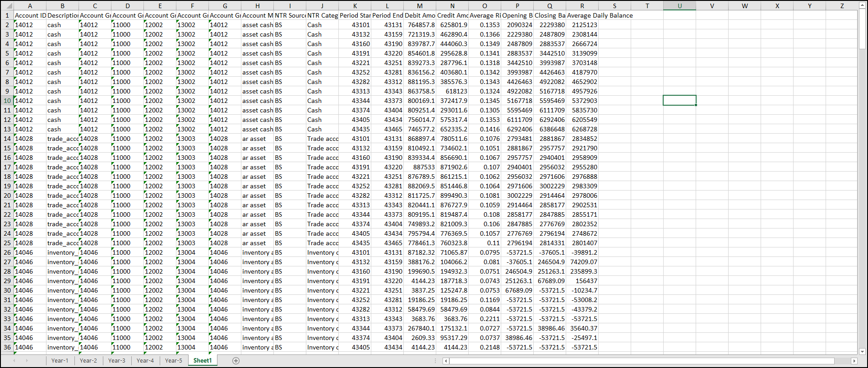Click the Select All corner triangle
Image resolution: width=868 pixels, height=368 pixels.
7,6
